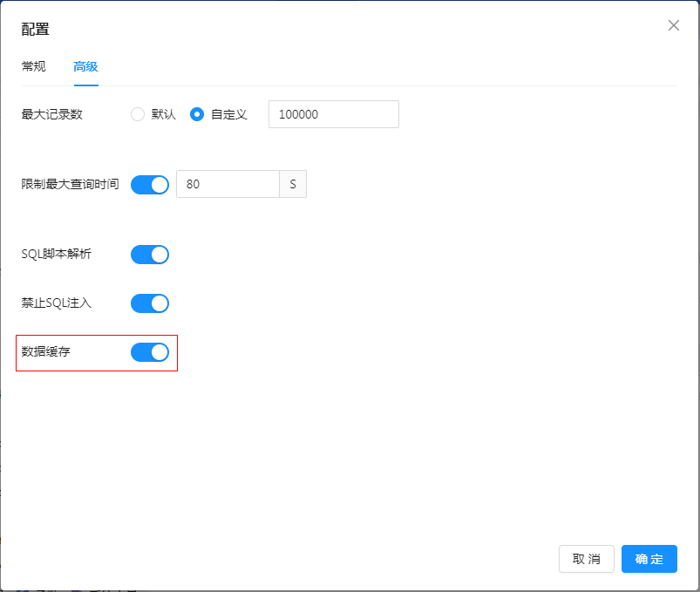The image size is (700, 592).
Task: Select the 自定义 radio option
Action: 197,114
